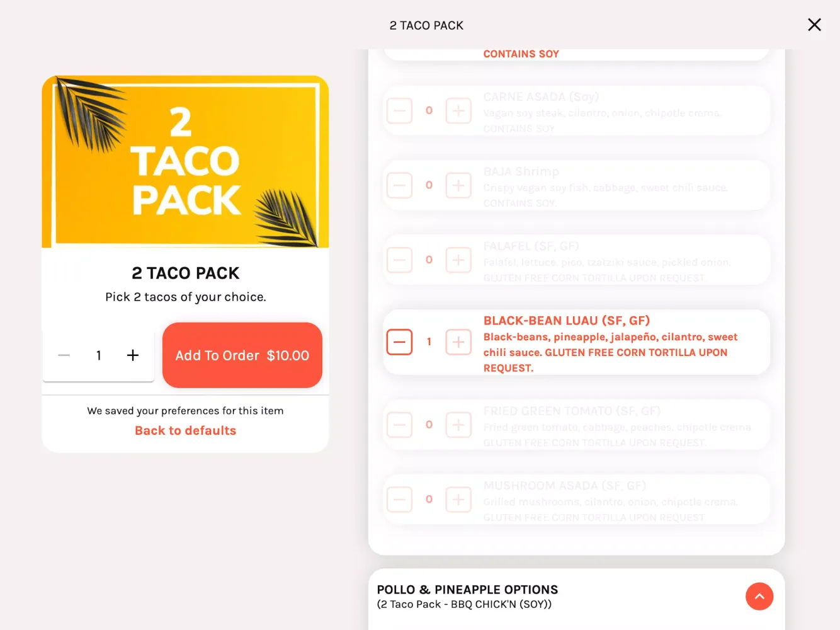This screenshot has width=840, height=630.
Task: Click Add To Order $10.00 button
Action: pyautogui.click(x=242, y=355)
